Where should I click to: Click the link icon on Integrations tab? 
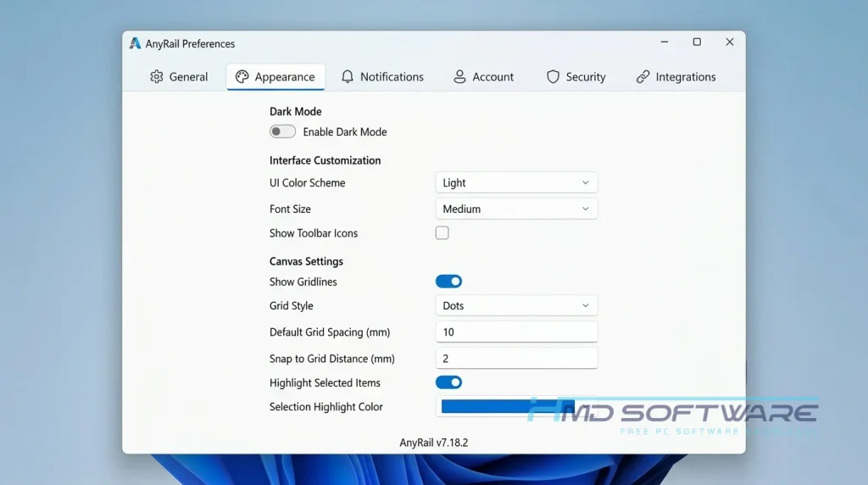tap(643, 77)
